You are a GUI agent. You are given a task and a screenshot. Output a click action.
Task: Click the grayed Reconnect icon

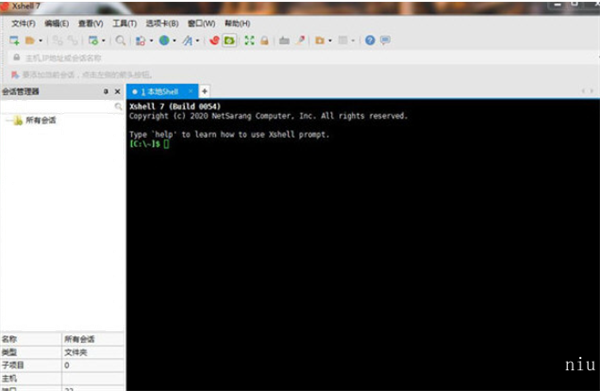click(x=73, y=40)
